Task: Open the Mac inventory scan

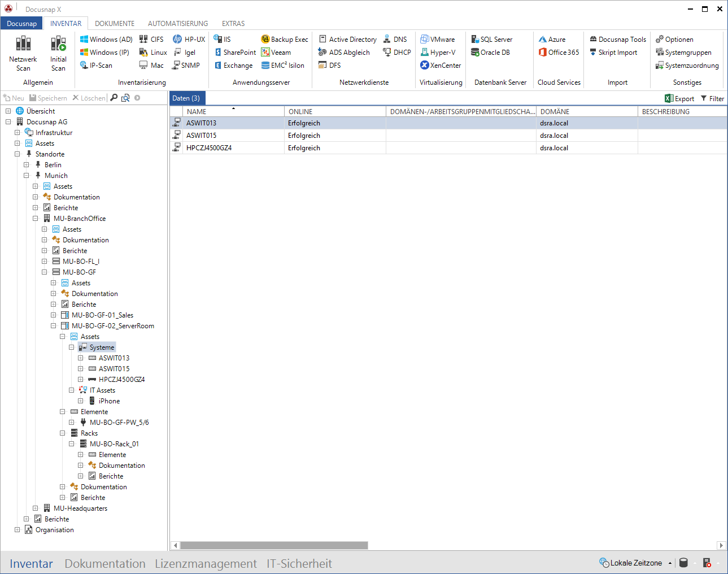Action: pos(151,66)
